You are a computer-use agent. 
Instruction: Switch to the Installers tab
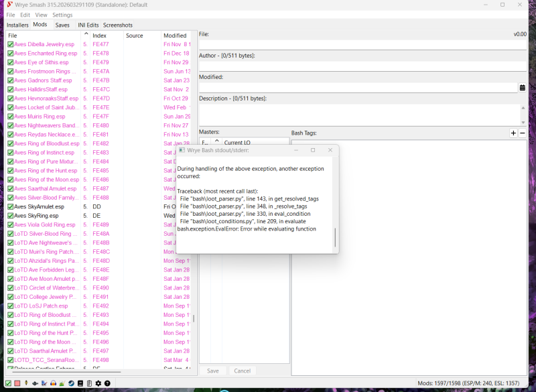coord(17,25)
